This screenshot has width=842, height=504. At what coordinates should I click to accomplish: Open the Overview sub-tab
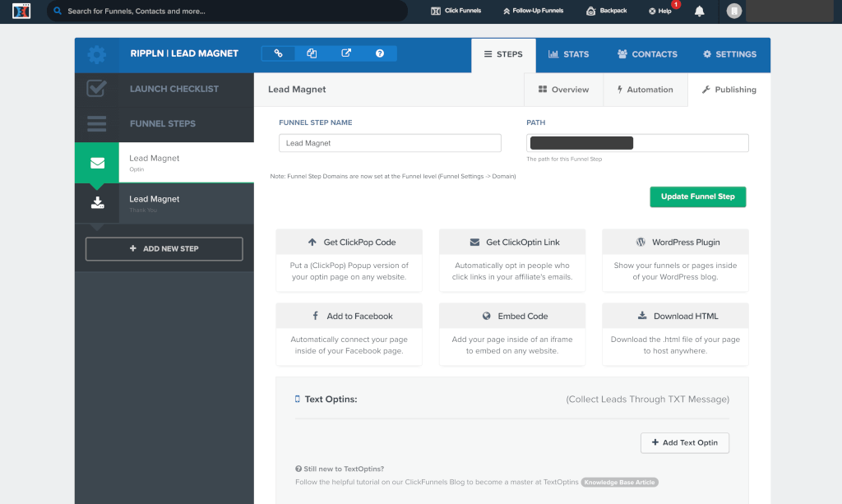tap(564, 90)
